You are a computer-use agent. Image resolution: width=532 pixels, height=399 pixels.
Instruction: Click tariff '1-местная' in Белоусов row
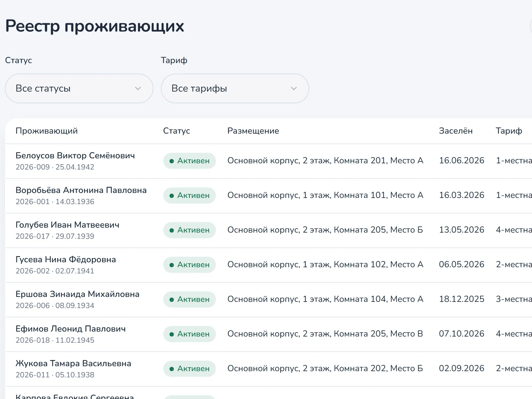tap(514, 161)
